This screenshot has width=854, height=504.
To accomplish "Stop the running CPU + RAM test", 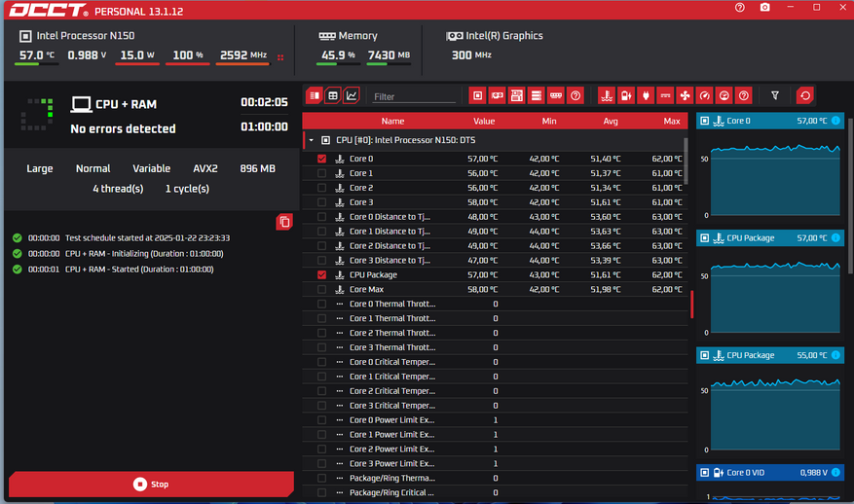I will 151,484.
